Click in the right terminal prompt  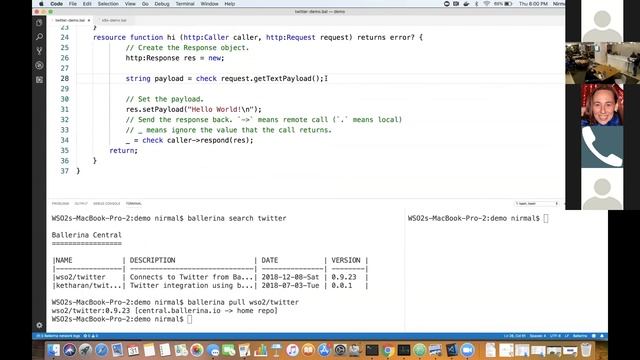point(546,218)
